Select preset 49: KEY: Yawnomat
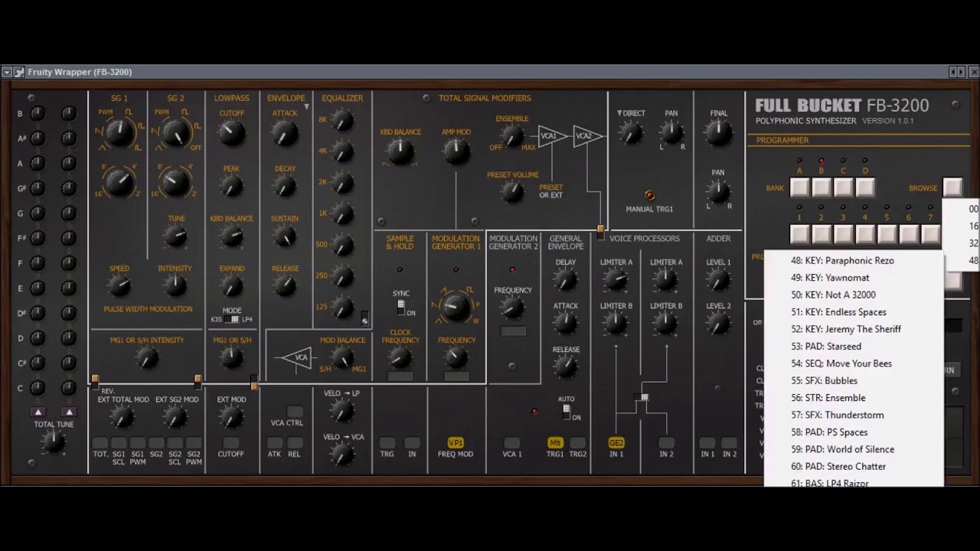This screenshot has height=551, width=980. pos(854,278)
